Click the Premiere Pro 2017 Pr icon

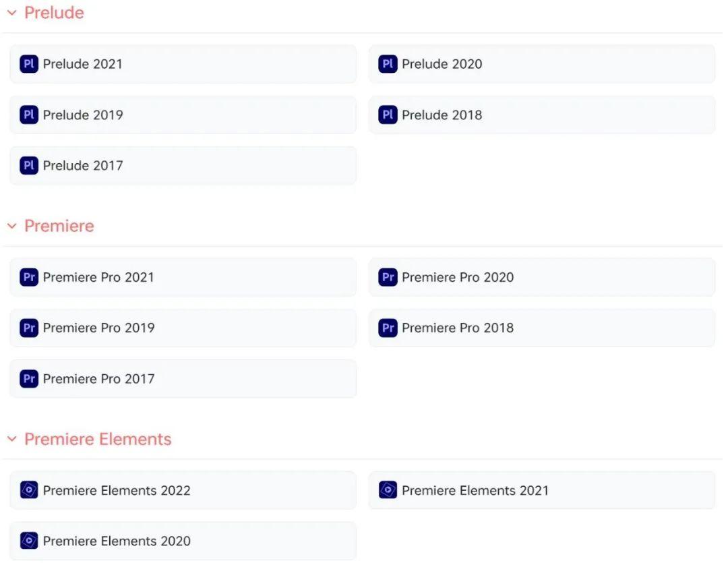point(29,379)
